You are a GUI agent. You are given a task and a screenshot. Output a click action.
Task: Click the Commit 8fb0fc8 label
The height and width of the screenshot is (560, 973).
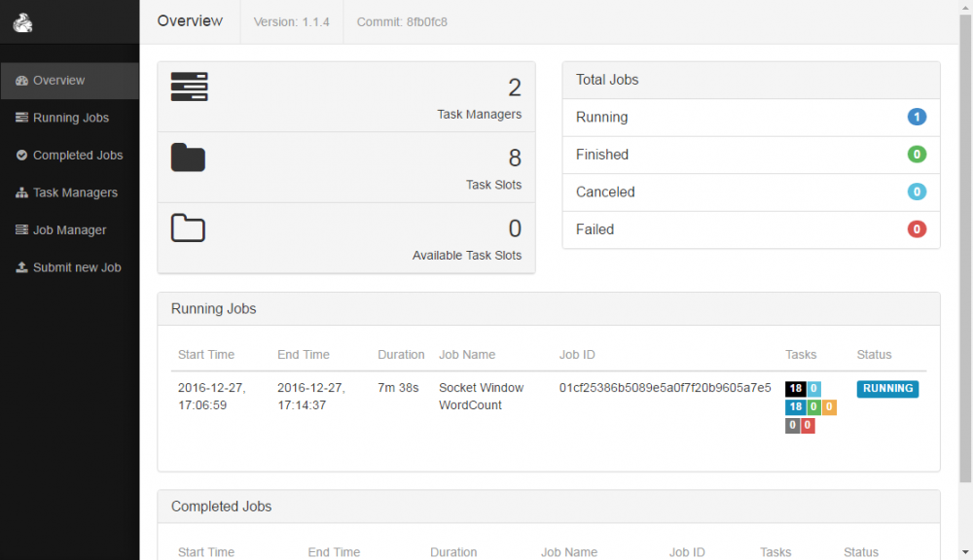pyautogui.click(x=402, y=21)
